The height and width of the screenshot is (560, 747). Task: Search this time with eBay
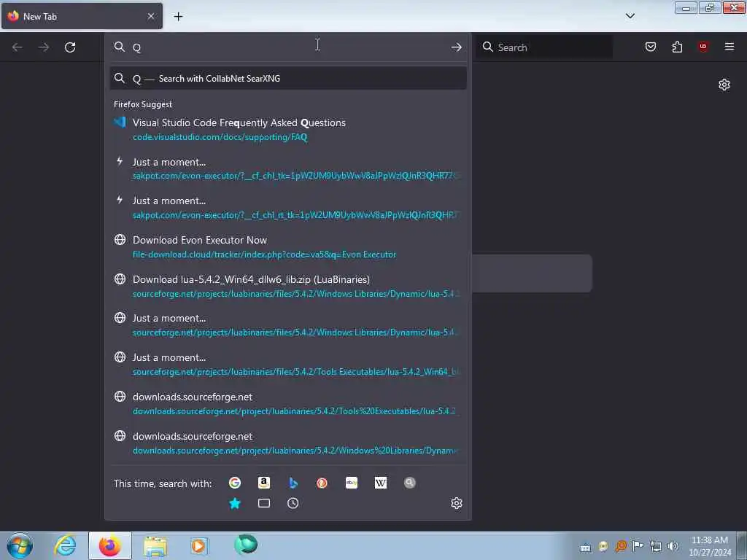pos(352,483)
